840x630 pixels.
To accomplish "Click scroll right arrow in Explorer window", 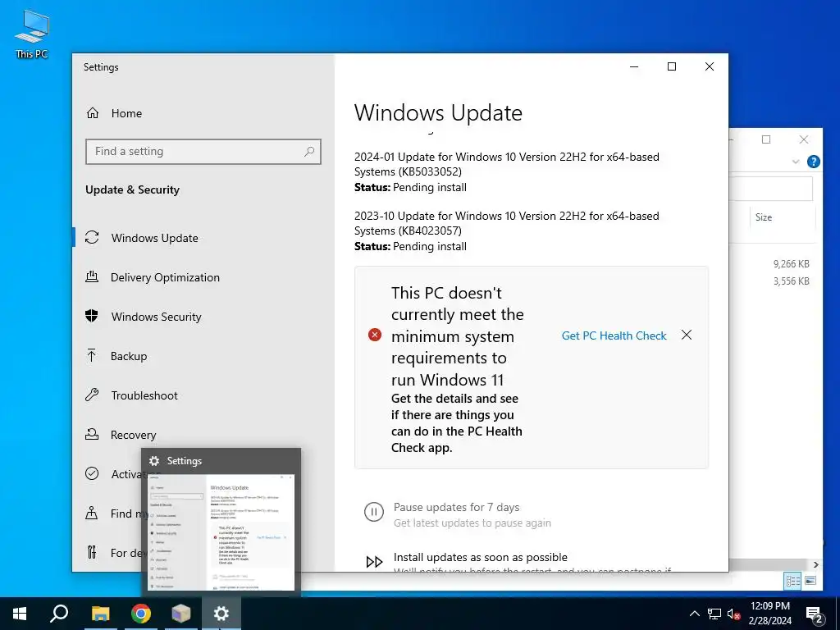I will tap(816, 564).
